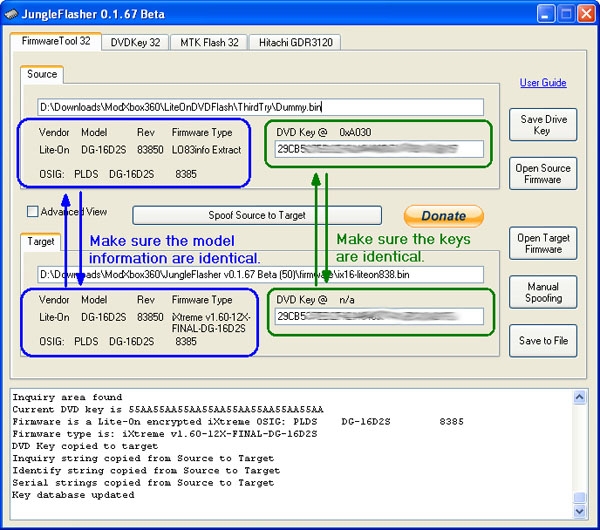The image size is (600, 530).
Task: Click the target firmware path field
Action: click(261, 274)
